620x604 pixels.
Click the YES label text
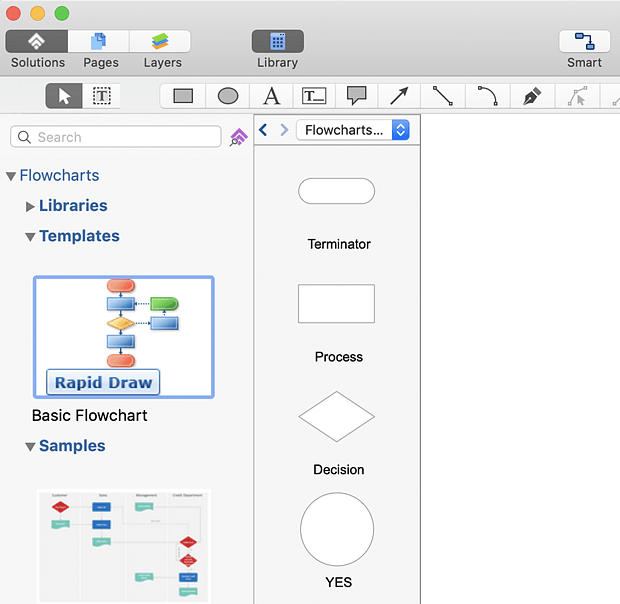coord(338,582)
